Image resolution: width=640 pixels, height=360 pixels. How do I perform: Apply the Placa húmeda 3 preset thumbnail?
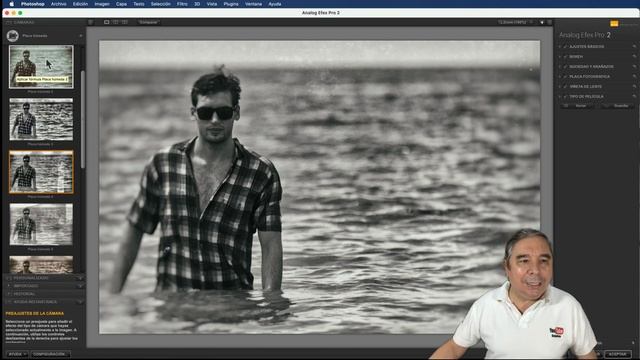[41, 119]
